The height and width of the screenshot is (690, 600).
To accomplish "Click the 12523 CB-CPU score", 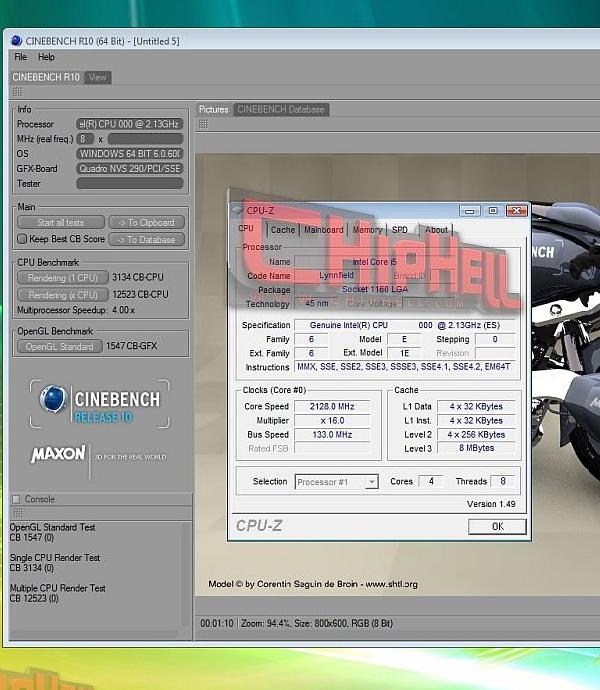I will (140, 294).
